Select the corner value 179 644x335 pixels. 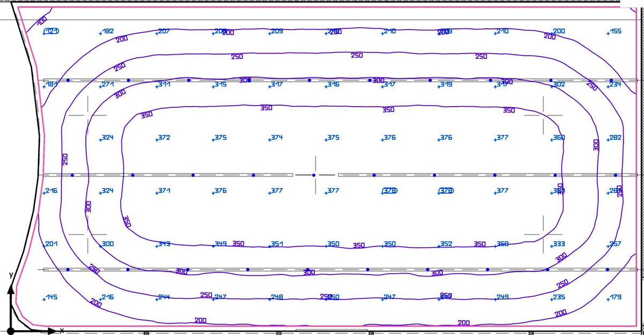click(616, 297)
